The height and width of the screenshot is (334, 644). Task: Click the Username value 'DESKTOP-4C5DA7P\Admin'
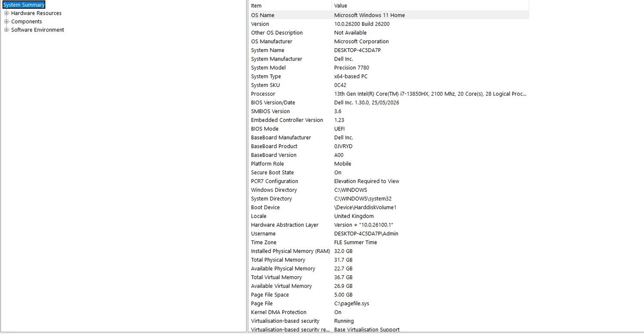tap(366, 233)
